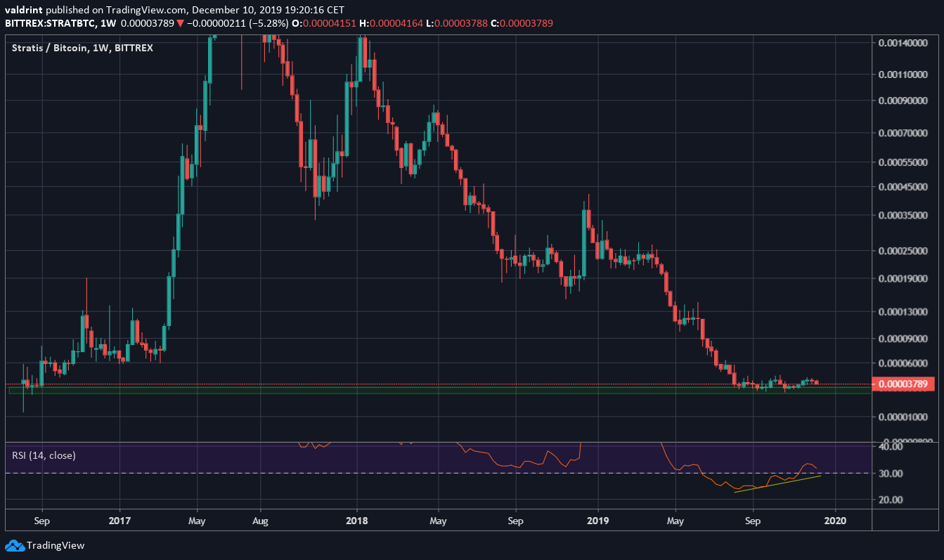Toggle the green horizontal support line
The width and height of the screenshot is (944, 560).
[422, 394]
